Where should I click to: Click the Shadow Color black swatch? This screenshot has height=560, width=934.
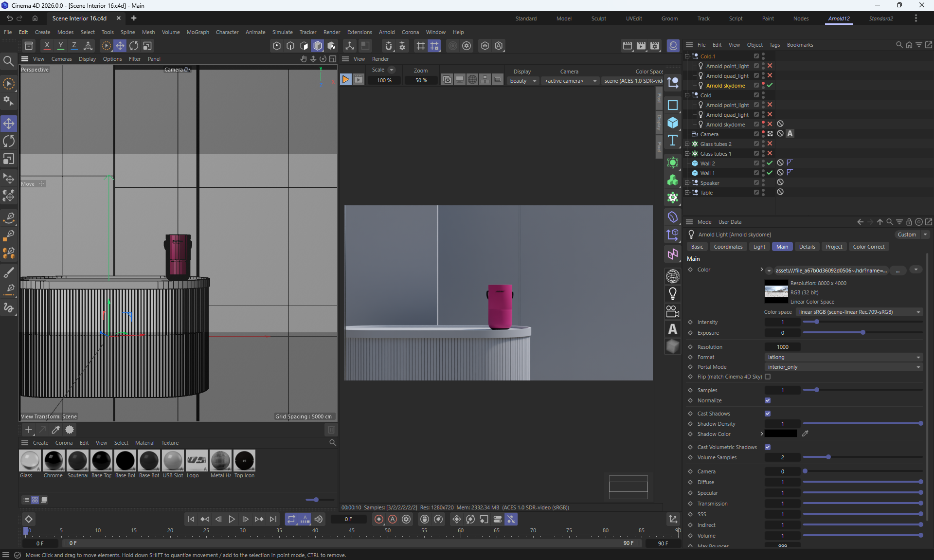point(780,434)
